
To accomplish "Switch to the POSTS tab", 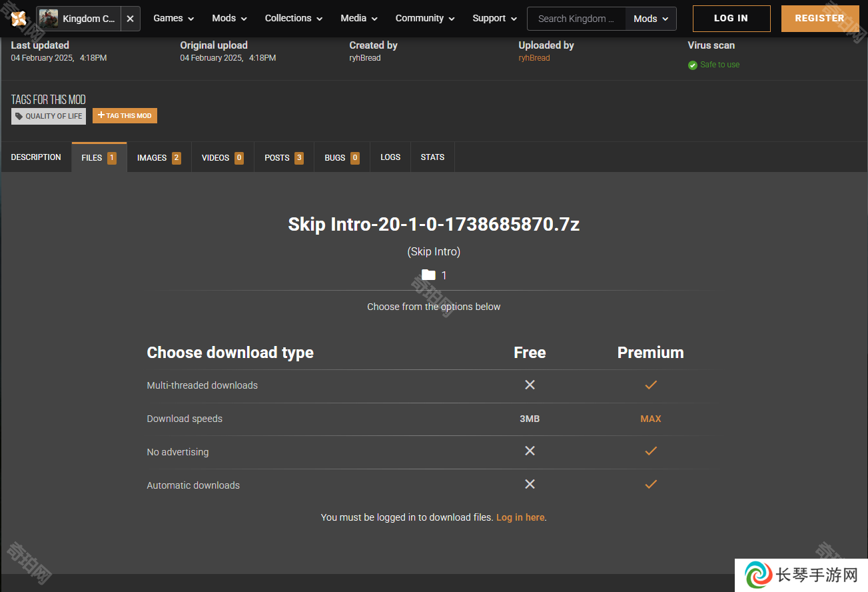I will pos(284,157).
